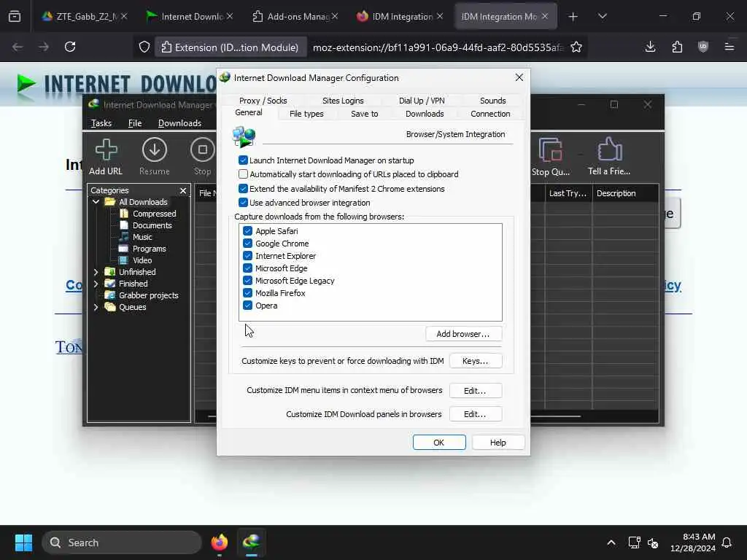Viewport: 747px width, 560px height.
Task: Switch to the Sites Logins tab
Action: point(343,101)
